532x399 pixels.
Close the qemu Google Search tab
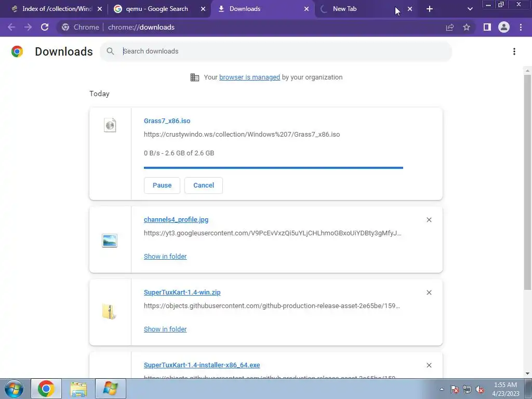pyautogui.click(x=203, y=9)
